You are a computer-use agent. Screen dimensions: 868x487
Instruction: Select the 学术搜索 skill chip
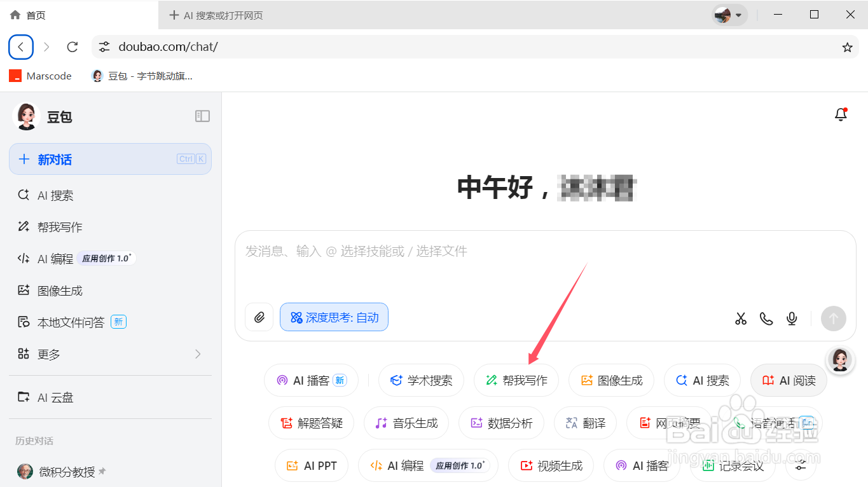point(421,380)
